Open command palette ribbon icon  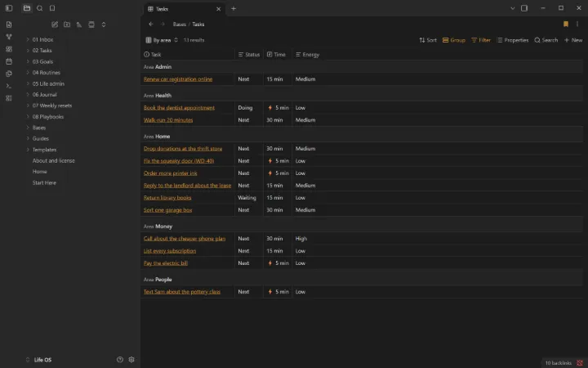(9, 86)
